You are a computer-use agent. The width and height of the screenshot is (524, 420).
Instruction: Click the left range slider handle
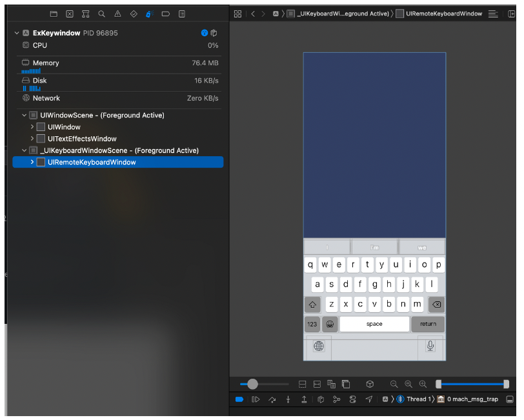click(438, 384)
